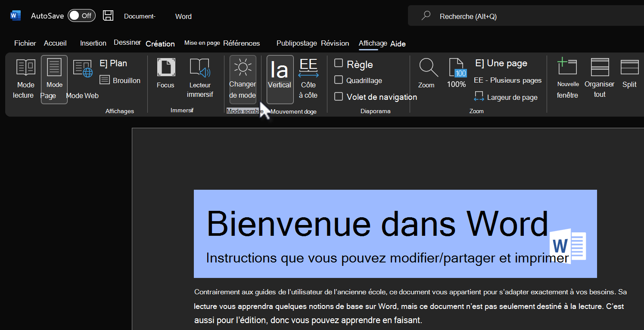Toggle the AutoSave switch
The image size is (644, 330).
click(81, 16)
